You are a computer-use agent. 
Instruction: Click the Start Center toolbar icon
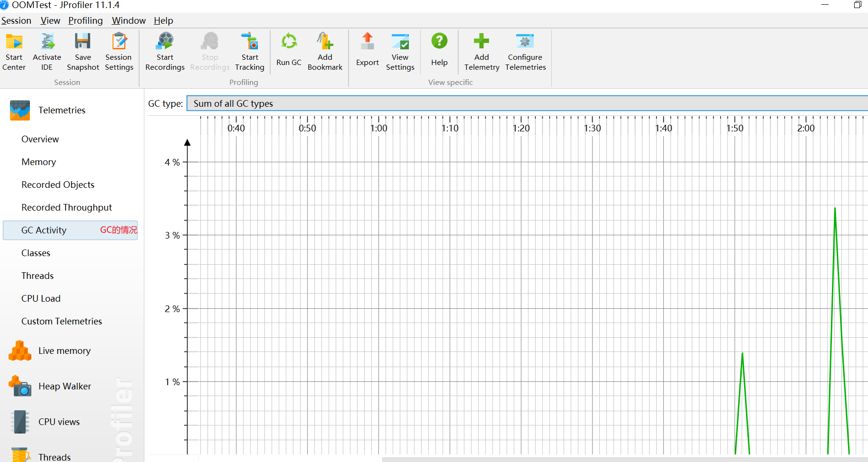click(14, 52)
